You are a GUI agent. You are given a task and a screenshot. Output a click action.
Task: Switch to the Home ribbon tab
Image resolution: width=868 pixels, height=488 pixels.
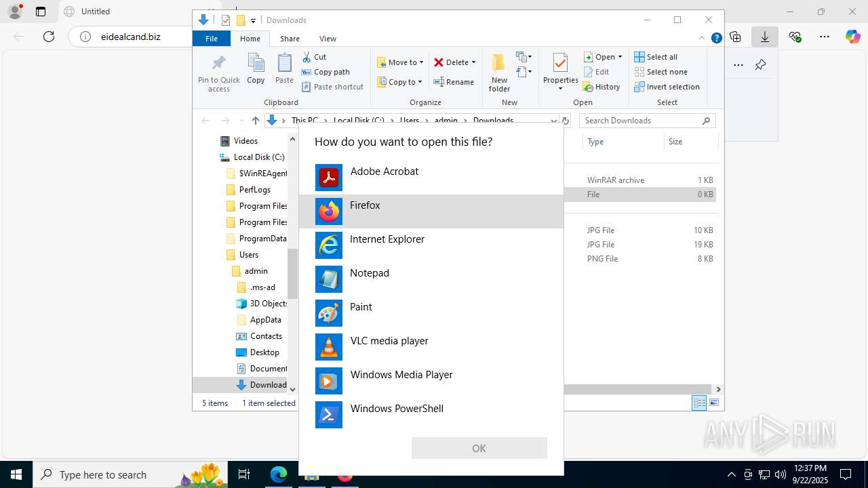coord(250,39)
